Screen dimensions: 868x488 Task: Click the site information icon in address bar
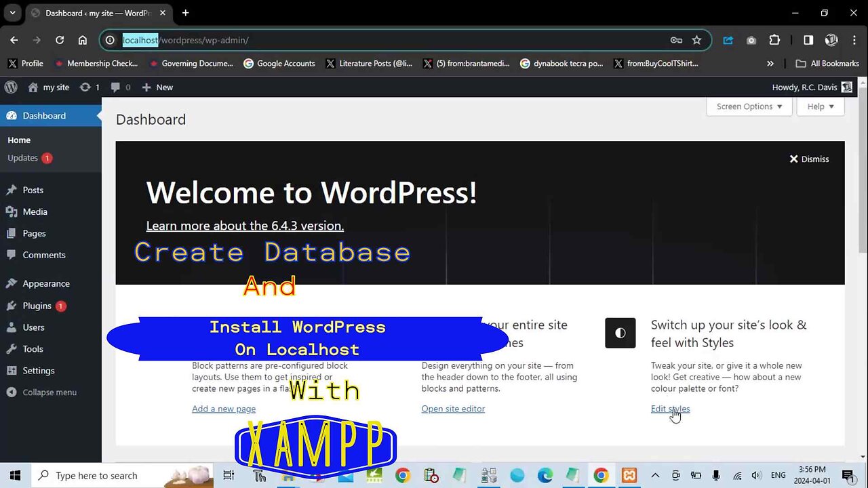(x=111, y=40)
